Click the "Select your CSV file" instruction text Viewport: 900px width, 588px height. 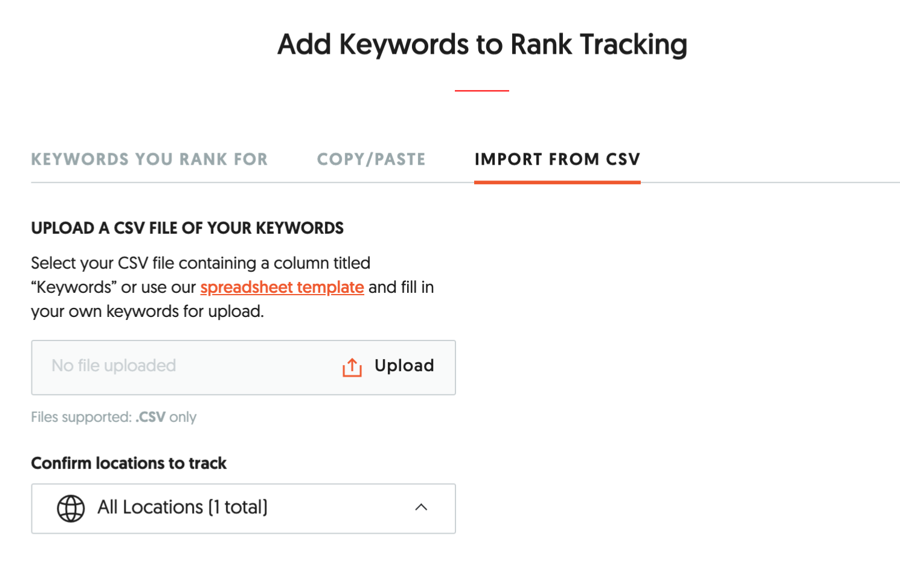[x=201, y=263]
